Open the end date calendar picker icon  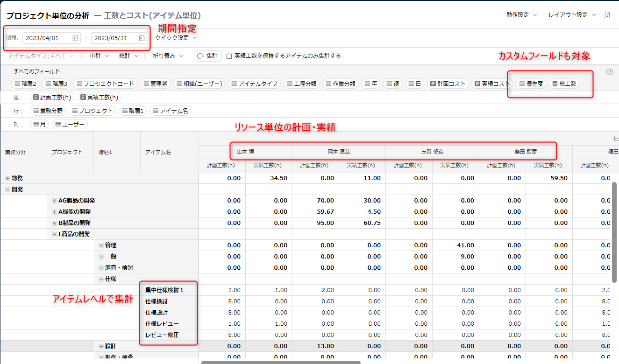click(x=142, y=38)
